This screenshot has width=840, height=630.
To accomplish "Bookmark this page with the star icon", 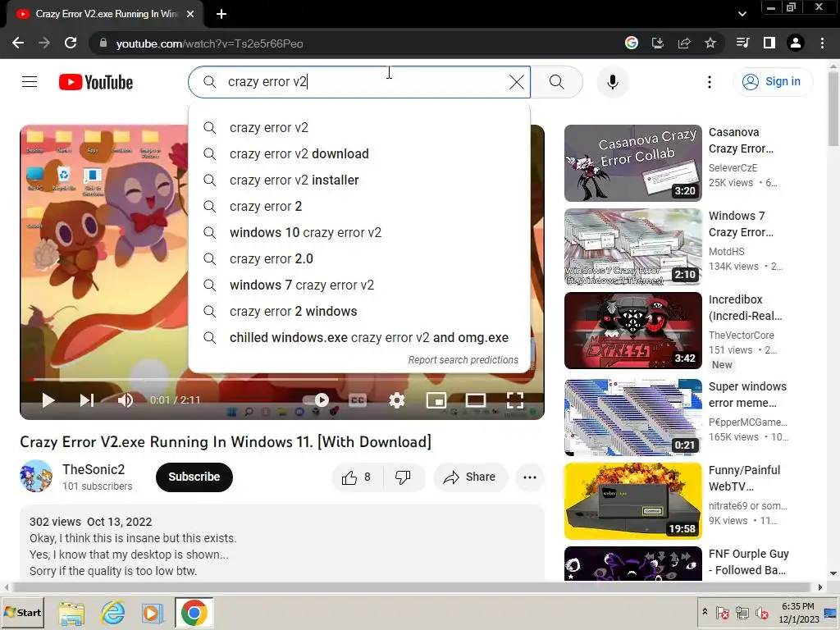I will coord(710,43).
